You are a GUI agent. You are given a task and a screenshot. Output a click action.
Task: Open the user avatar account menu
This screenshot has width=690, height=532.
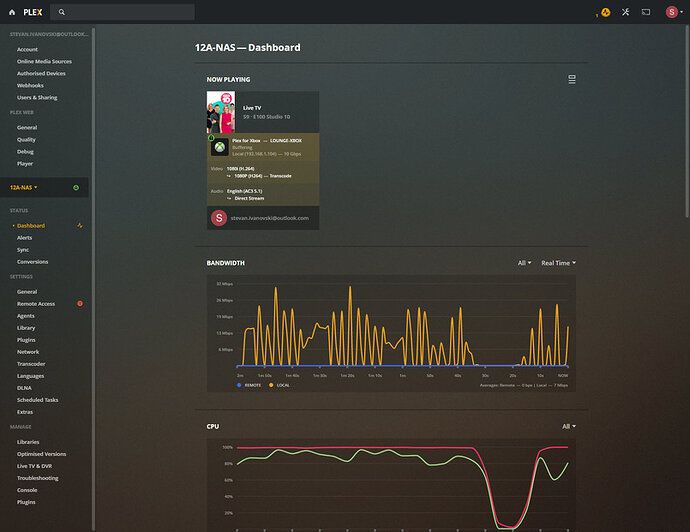[x=672, y=12]
